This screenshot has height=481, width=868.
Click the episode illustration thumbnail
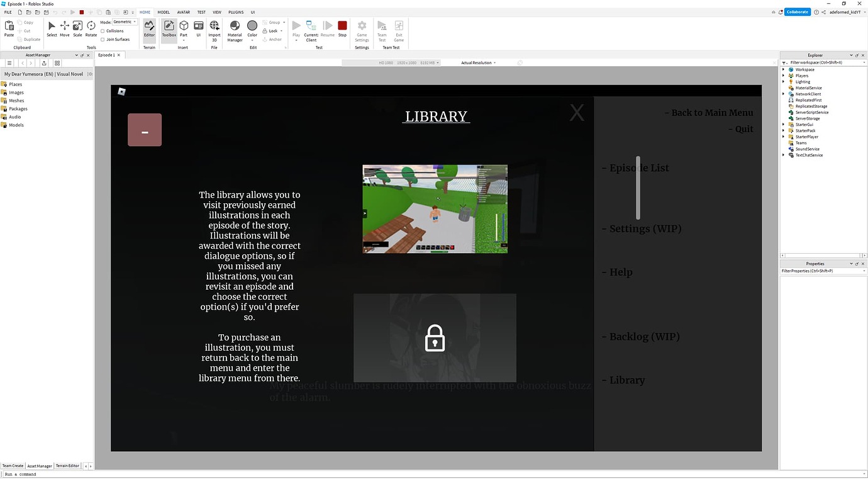(435, 208)
